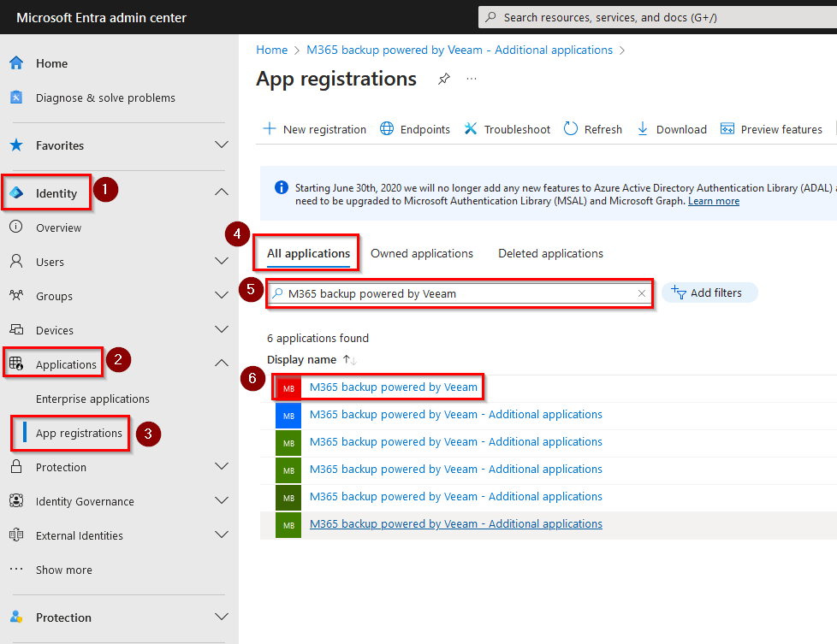Switch to Deleted applications tab
Image resolution: width=837 pixels, height=644 pixels.
(550, 253)
